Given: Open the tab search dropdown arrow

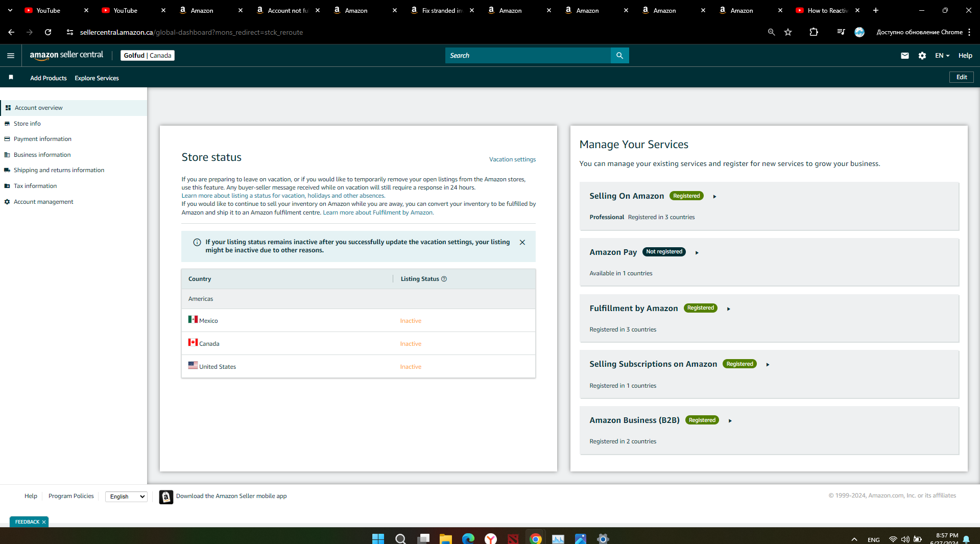Looking at the screenshot, I should pyautogui.click(x=10, y=10).
